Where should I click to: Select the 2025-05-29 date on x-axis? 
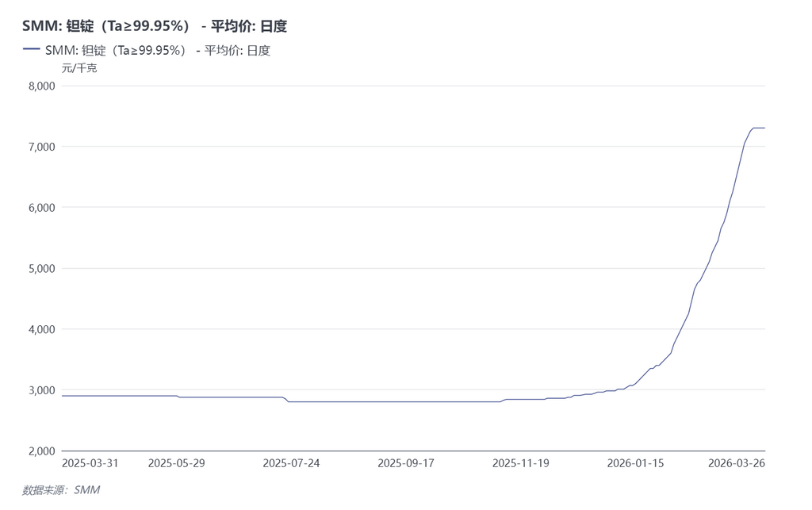176,463
